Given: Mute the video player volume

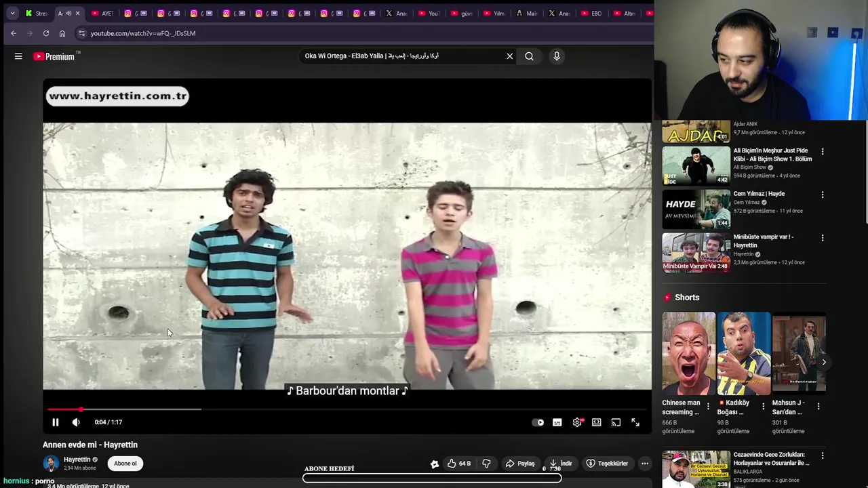Looking at the screenshot, I should [x=76, y=422].
